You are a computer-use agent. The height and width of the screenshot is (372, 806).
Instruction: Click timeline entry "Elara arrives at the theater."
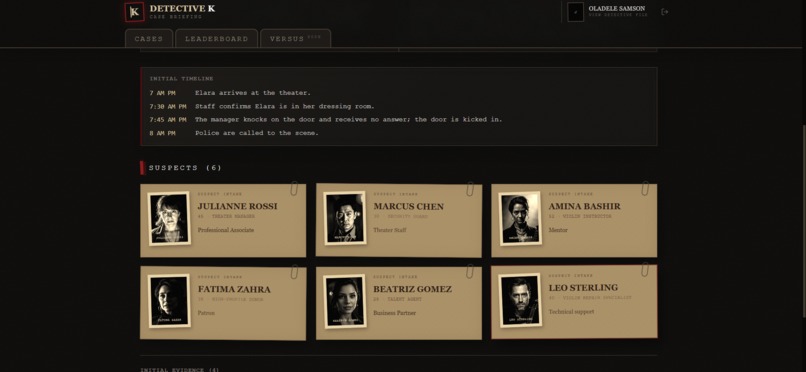coord(252,93)
